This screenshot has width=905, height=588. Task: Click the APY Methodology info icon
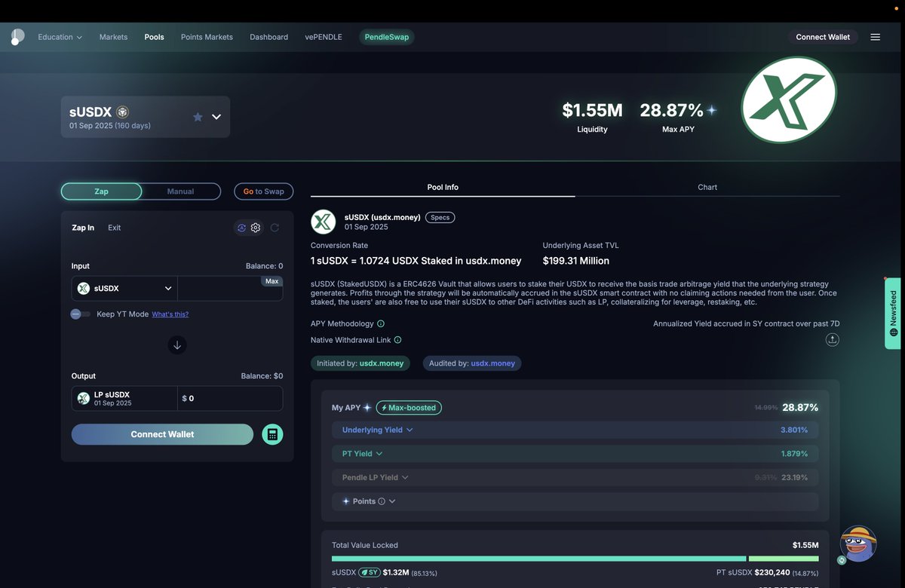pyautogui.click(x=381, y=323)
